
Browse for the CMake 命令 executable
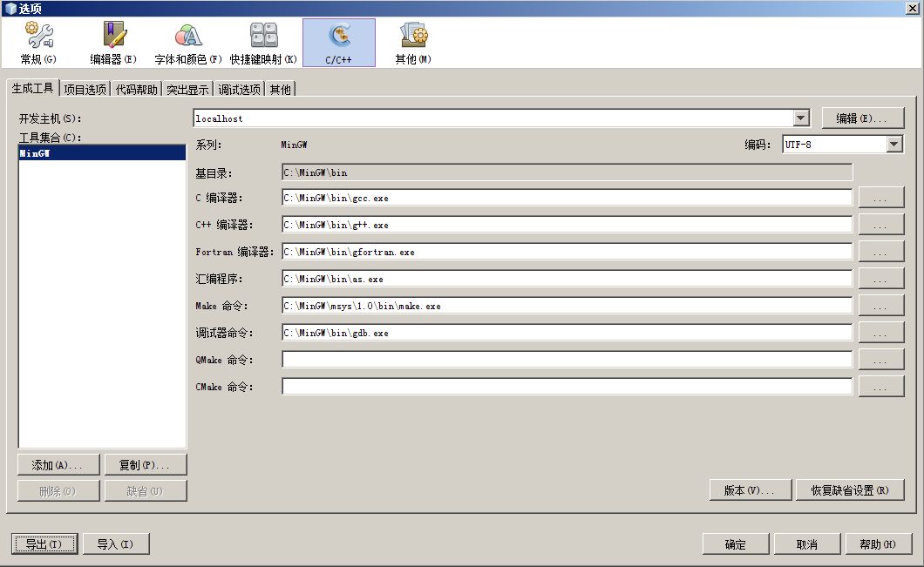[881, 387]
